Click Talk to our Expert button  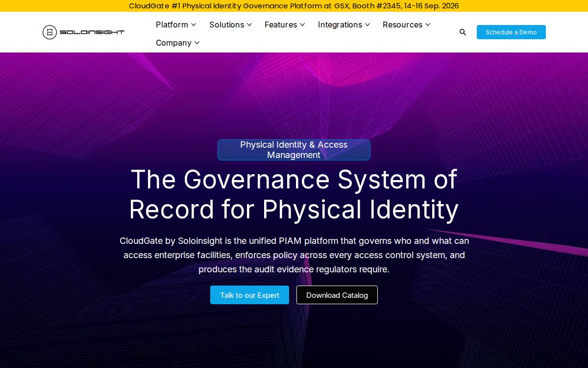[x=249, y=295]
